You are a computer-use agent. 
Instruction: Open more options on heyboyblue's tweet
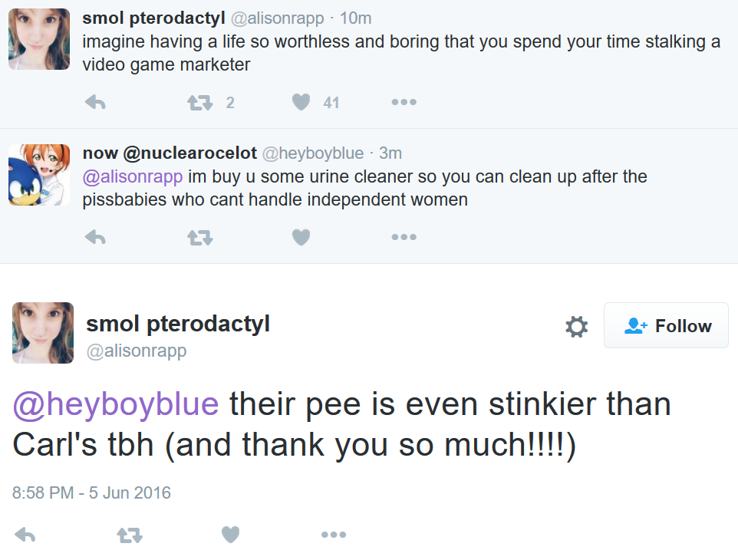404,238
